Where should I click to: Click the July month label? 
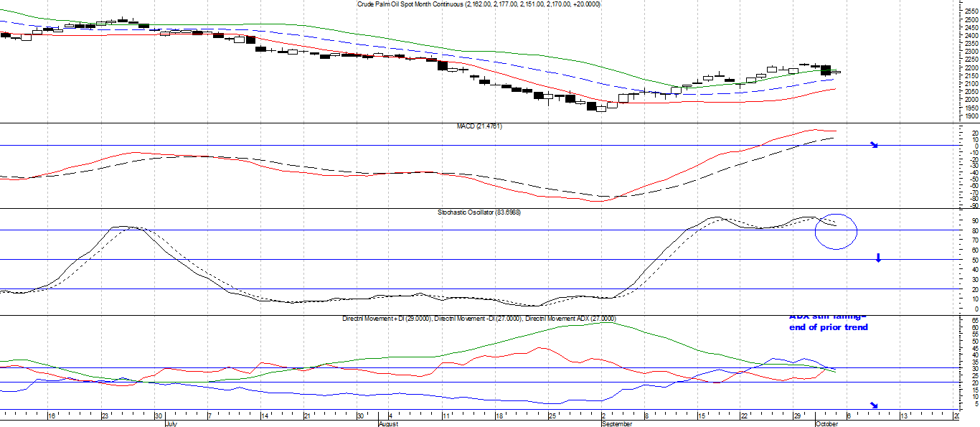171,424
